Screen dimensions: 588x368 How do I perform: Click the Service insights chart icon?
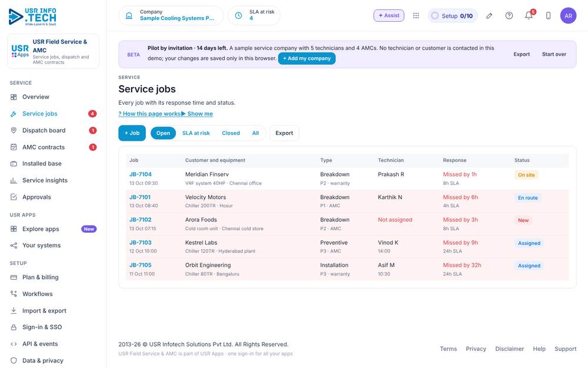(14, 181)
